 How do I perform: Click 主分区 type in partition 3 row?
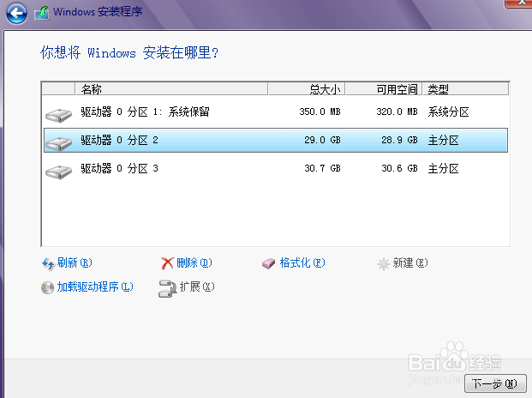point(443,168)
